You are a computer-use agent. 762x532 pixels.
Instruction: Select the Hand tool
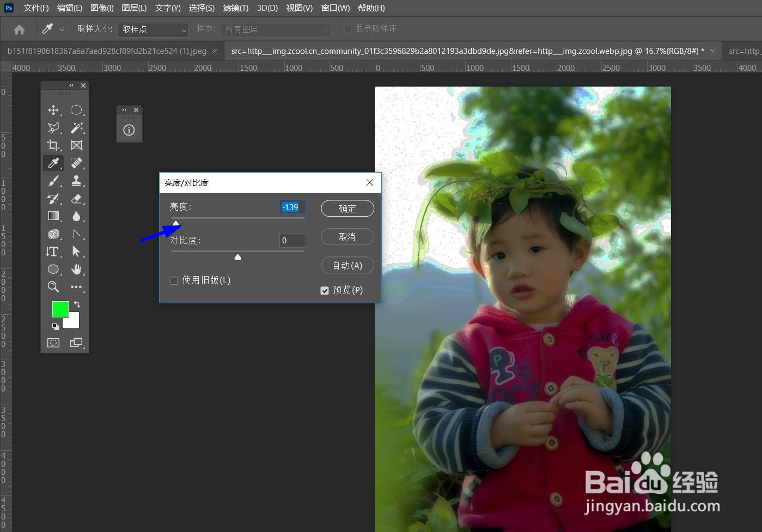[76, 269]
